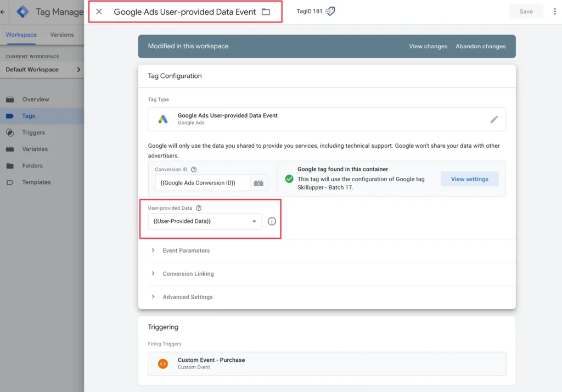
Task: Click the help icon beside Conversion ID label
Action: tap(194, 170)
